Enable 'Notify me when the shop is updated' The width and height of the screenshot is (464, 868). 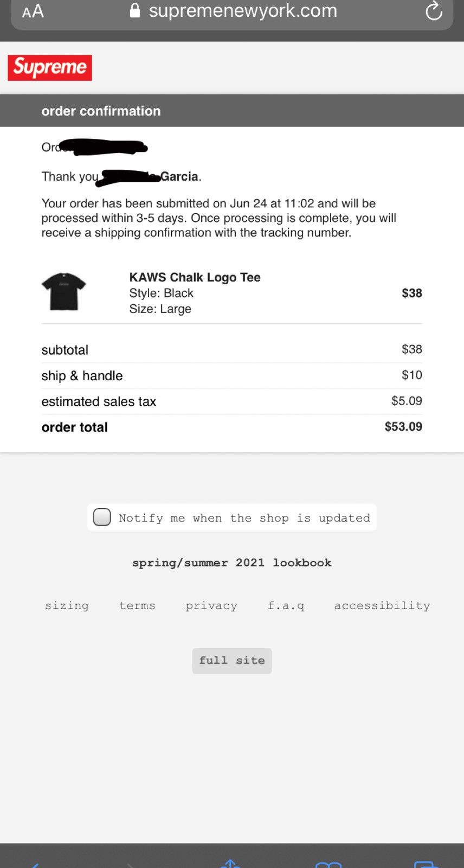point(101,518)
